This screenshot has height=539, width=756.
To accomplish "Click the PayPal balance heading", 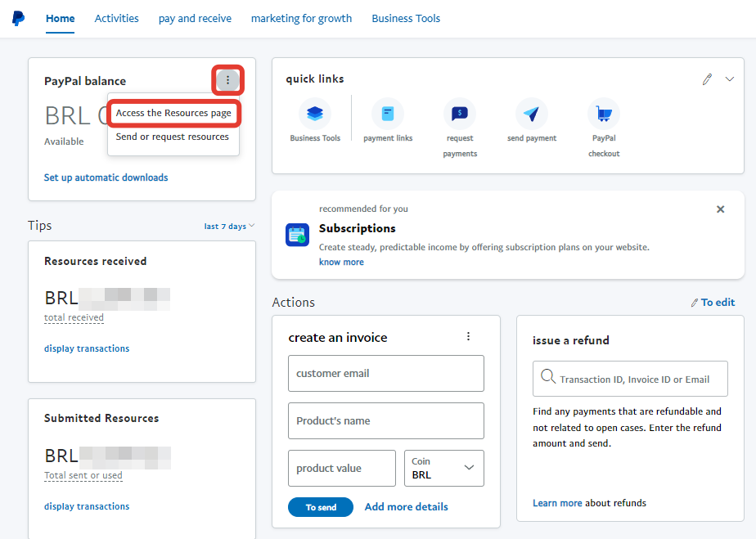I will point(85,81).
